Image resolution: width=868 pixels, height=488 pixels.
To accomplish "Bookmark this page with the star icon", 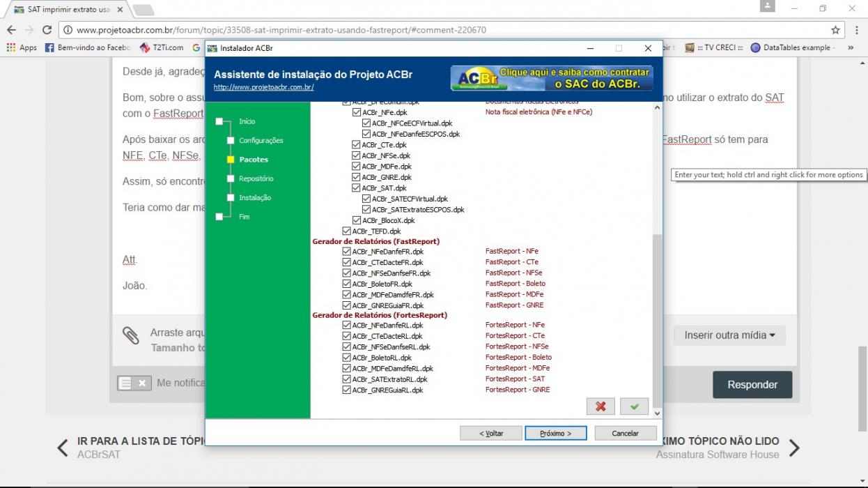I will [x=835, y=30].
